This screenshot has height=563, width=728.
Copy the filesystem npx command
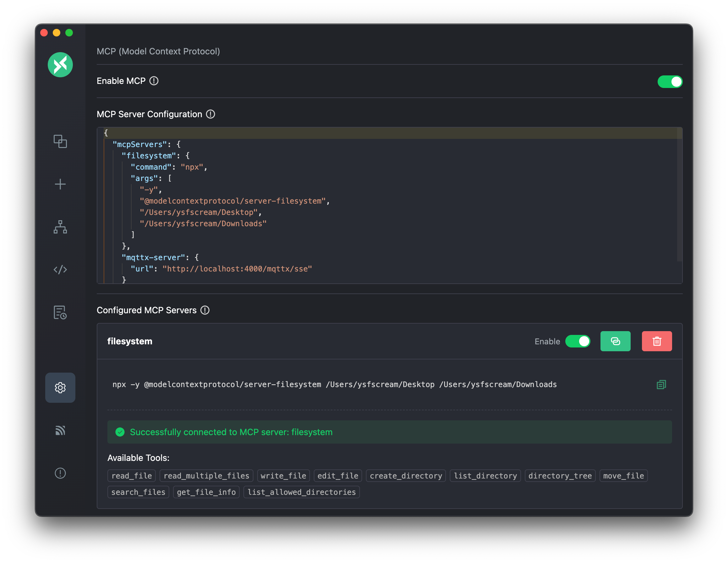click(x=661, y=385)
